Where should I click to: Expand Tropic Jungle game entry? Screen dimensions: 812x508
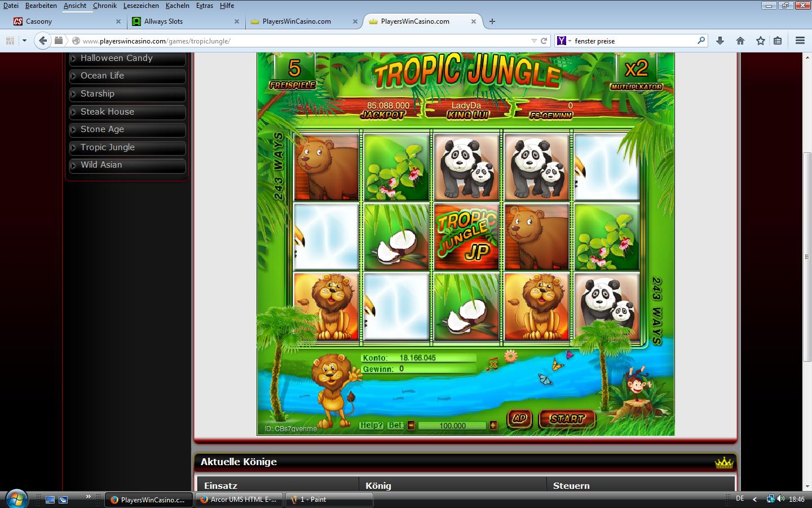[x=127, y=147]
